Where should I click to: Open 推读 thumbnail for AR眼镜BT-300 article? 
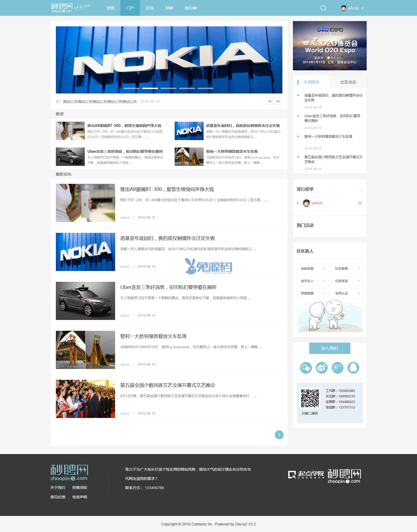70,131
